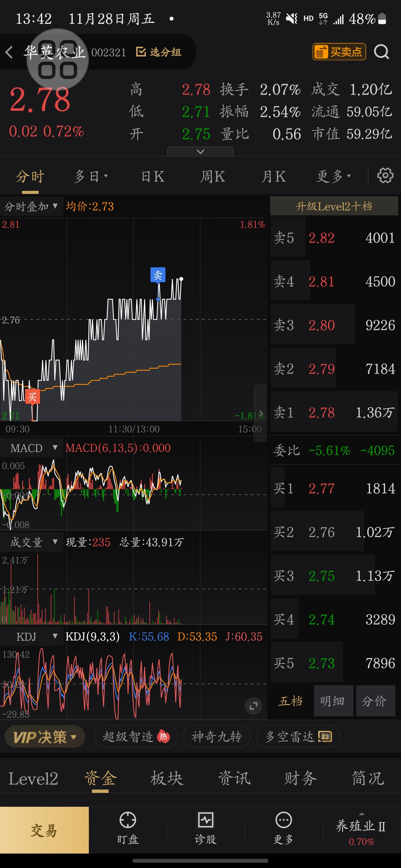The image size is (401, 868).
Task: Tap the 选分组 checkbox icon
Action: [141, 52]
